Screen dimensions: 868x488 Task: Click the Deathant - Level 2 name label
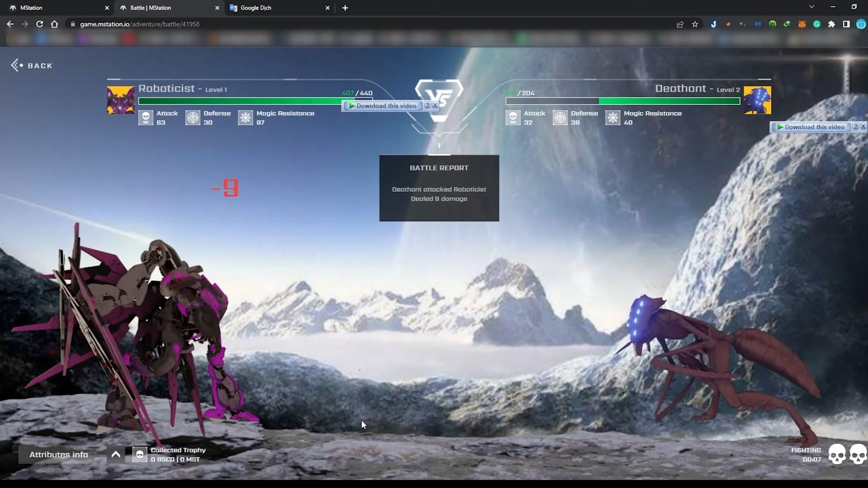point(698,89)
